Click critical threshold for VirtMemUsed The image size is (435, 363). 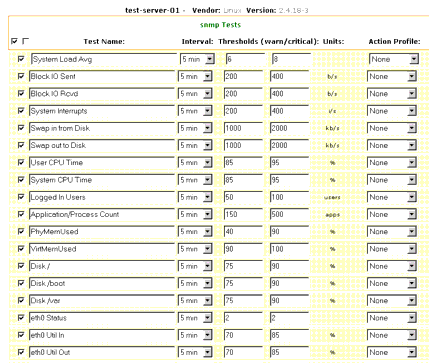tap(289, 249)
